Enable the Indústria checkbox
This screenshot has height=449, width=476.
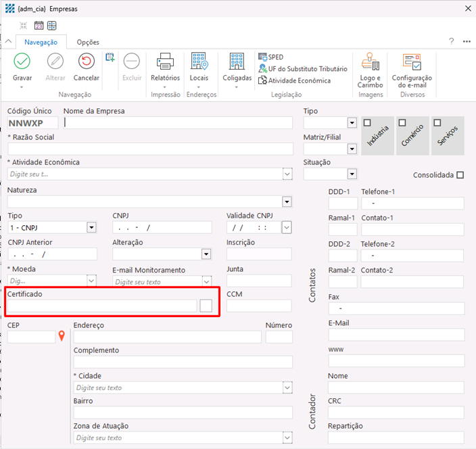(x=367, y=123)
